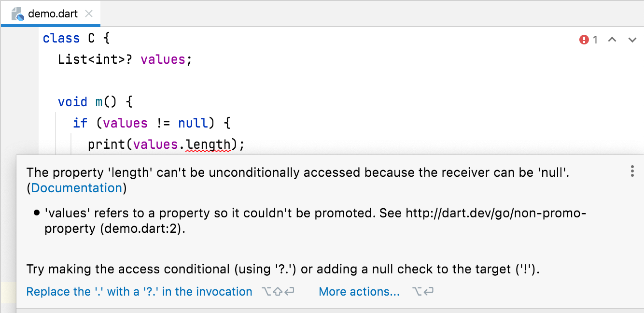This screenshot has width=644, height=313.
Task: Click the 'values' field declaration name
Action: coord(163,59)
